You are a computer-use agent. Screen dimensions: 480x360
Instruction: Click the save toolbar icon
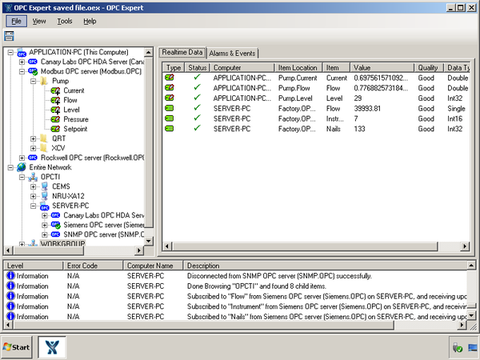[x=9, y=36]
